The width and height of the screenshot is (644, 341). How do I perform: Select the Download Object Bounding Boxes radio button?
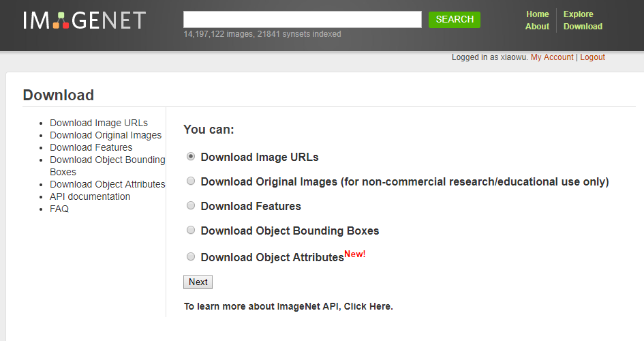(191, 230)
